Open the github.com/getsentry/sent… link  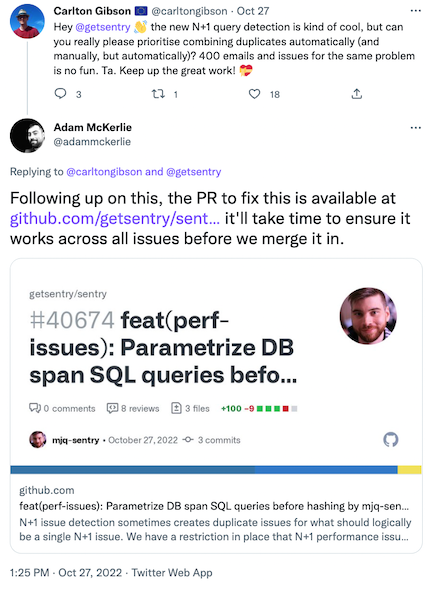point(115,219)
